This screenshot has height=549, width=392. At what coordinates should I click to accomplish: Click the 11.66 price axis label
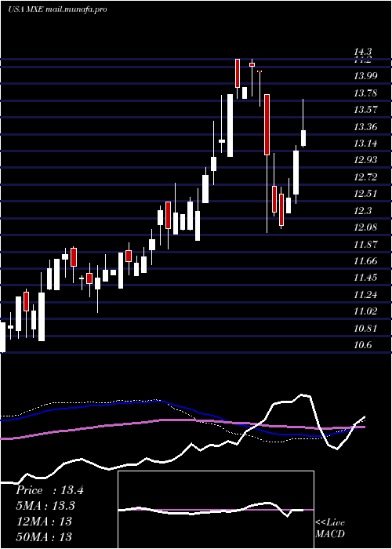click(365, 261)
